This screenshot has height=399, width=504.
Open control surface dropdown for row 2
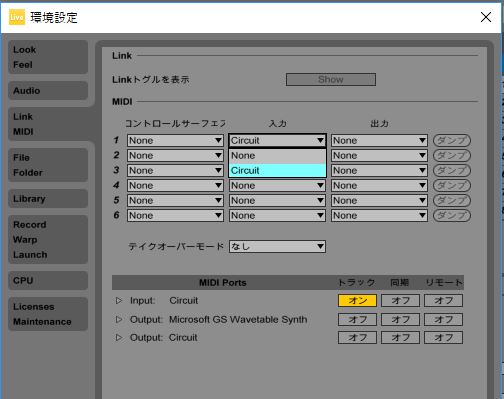coord(175,155)
